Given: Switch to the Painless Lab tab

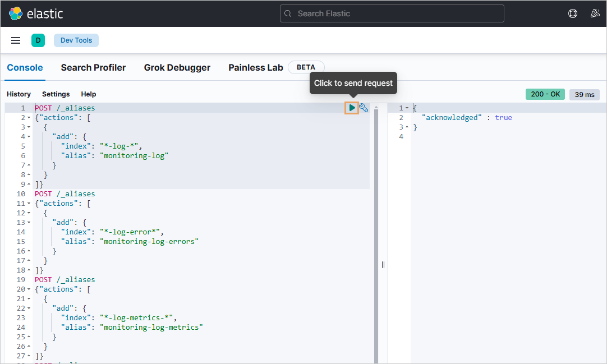Looking at the screenshot, I should click(256, 68).
